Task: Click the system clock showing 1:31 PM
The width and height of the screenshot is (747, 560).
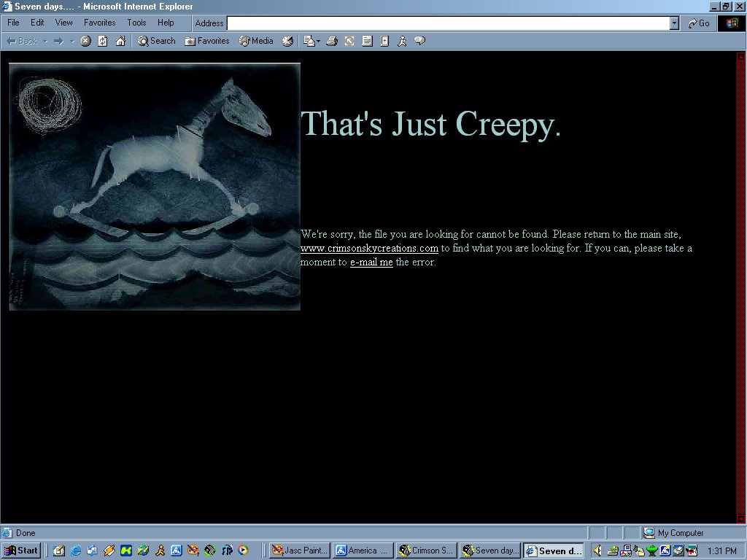Action: (x=722, y=551)
